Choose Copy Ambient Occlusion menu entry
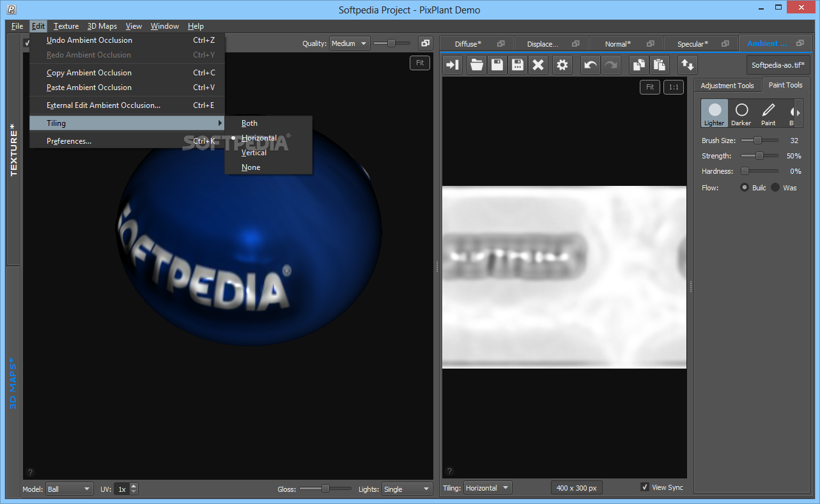This screenshot has width=820, height=504. 127,73
